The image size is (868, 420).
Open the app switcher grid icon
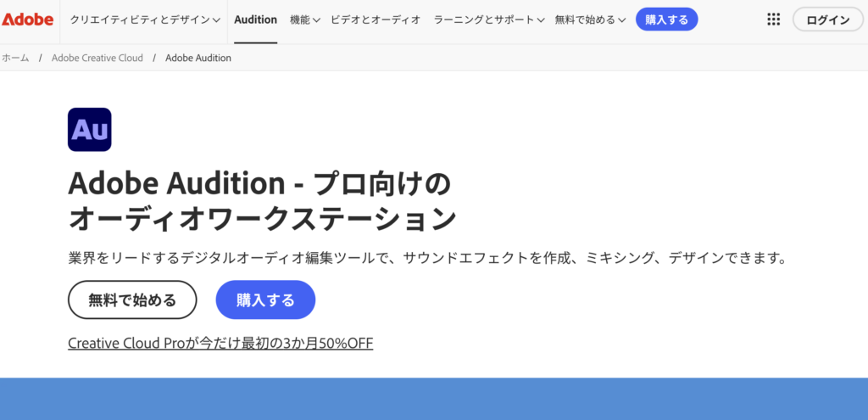(773, 20)
